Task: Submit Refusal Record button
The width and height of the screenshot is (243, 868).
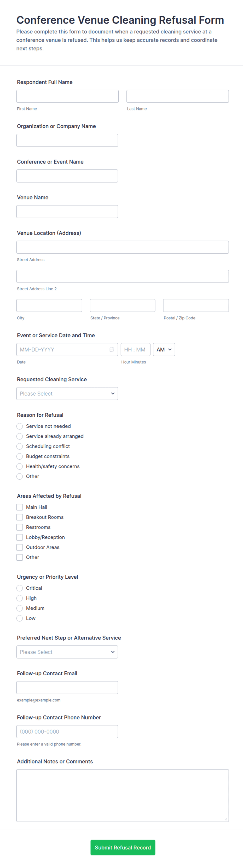Action: tap(123, 847)
